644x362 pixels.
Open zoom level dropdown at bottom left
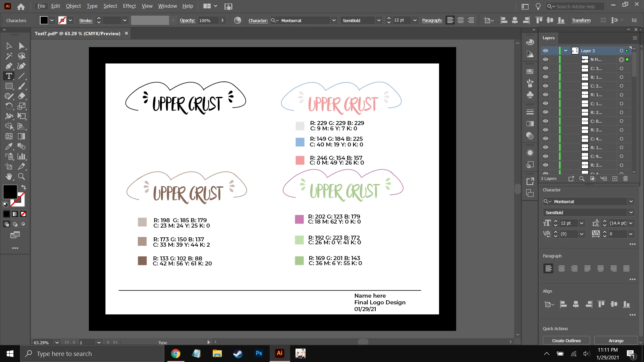pyautogui.click(x=57, y=342)
